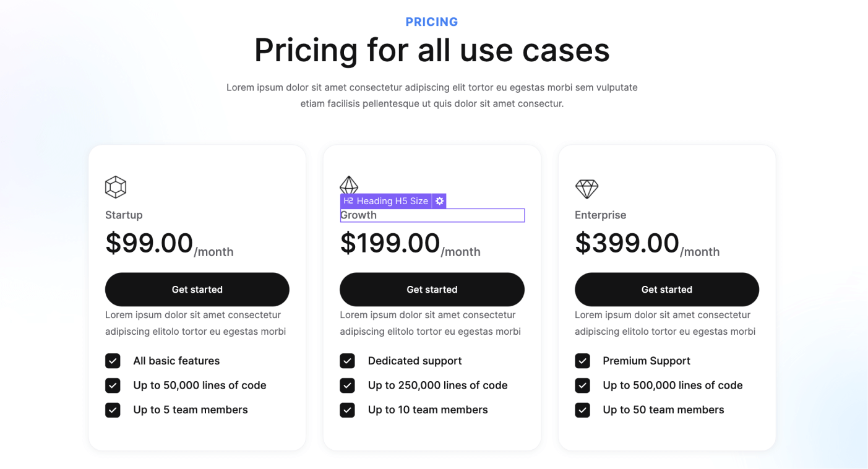Open settings via gear icon on heading badge

point(439,200)
